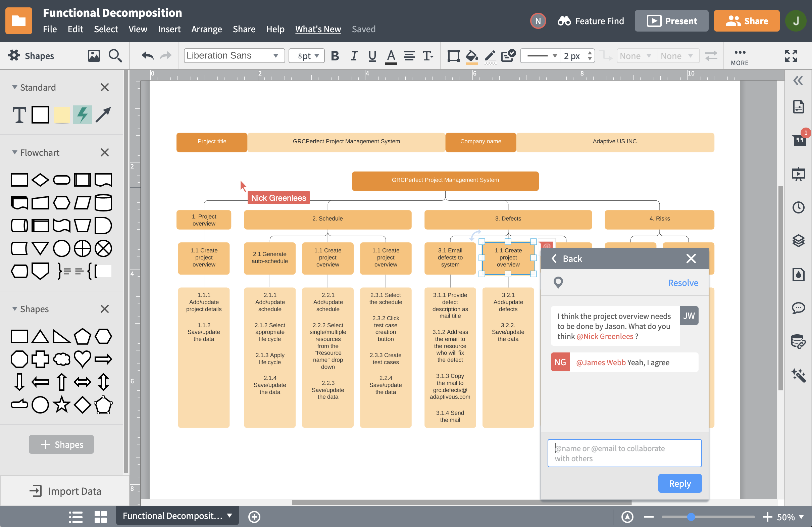This screenshot has width=812, height=527.
Task: Open the chat panel icon
Action: coord(799,308)
